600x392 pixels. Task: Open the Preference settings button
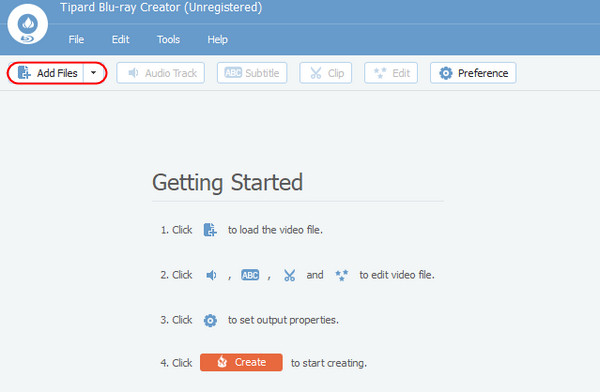(473, 73)
